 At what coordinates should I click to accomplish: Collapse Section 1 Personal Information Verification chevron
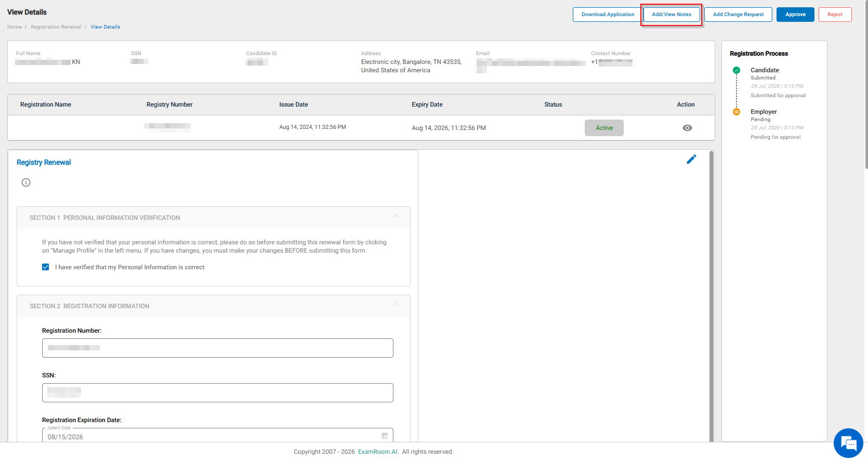pyautogui.click(x=396, y=217)
